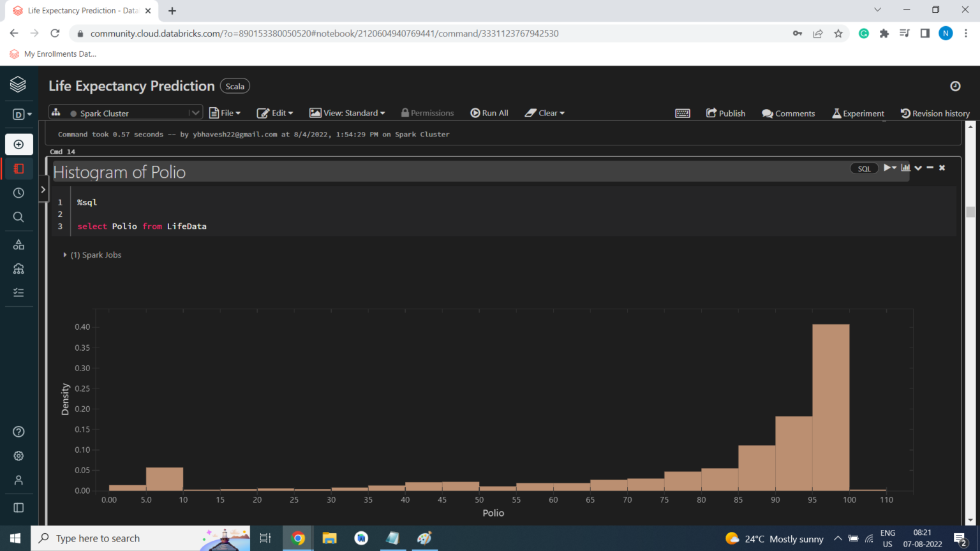Open the Help question mark icon
980x551 pixels.
[19, 432]
